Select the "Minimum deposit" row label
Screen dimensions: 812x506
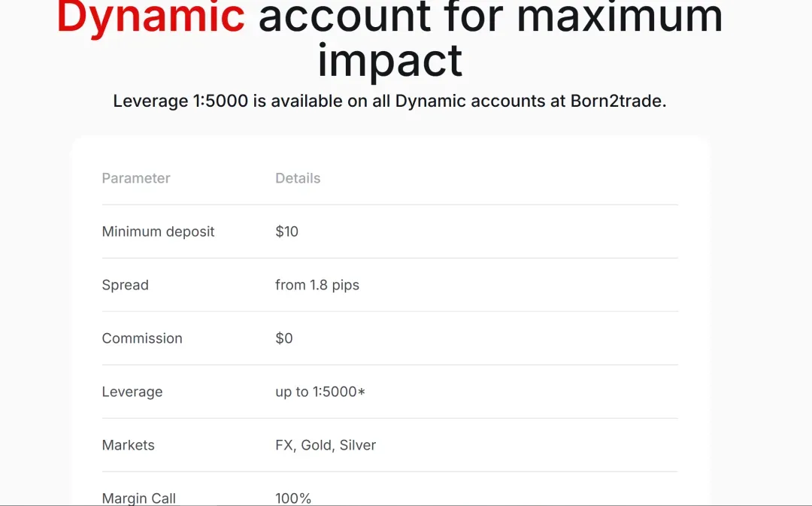point(158,232)
